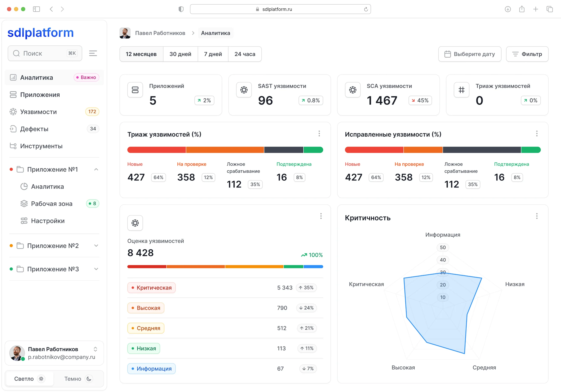Click the Приложений server stack icon
The width and height of the screenshot is (561, 392).
point(135,90)
